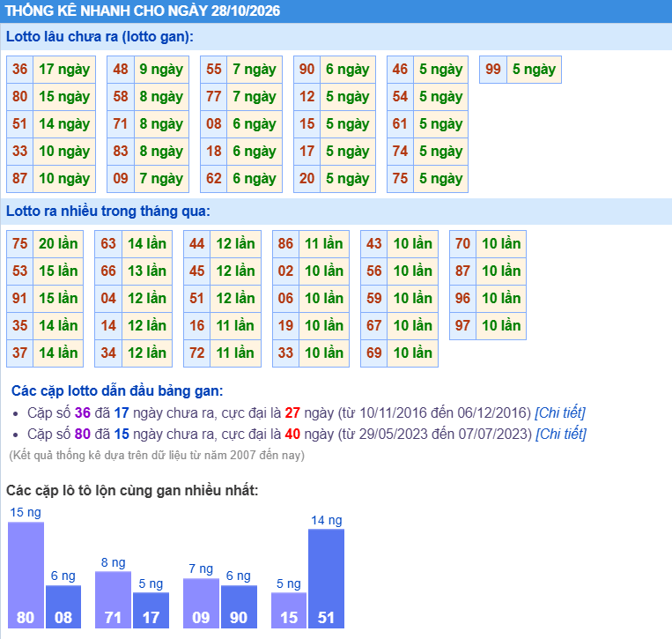
Task: Click the 'Các cặp lô tô lộn cùng gan nhiều nhất' heading
Action: pyautogui.click(x=132, y=490)
